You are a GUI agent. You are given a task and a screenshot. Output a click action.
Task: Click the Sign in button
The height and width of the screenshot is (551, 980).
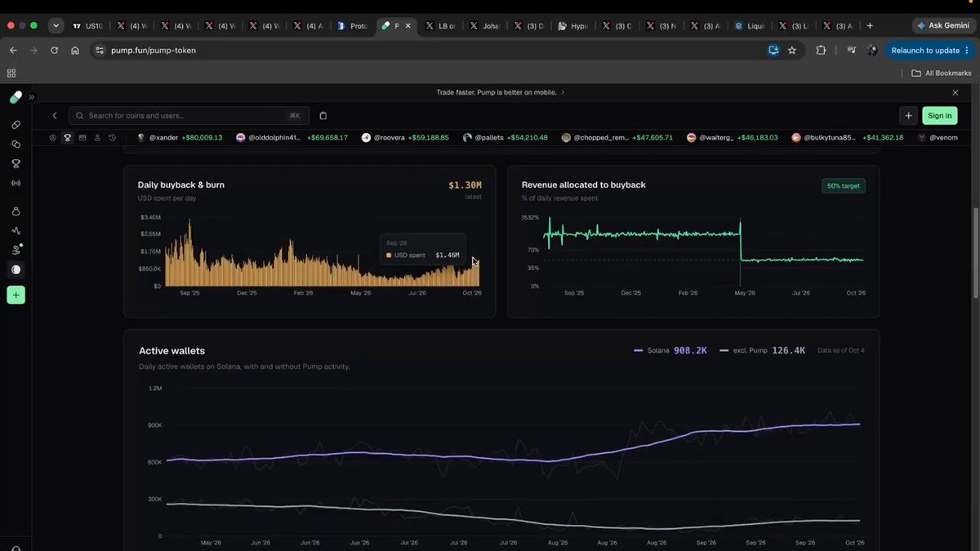tap(940, 116)
